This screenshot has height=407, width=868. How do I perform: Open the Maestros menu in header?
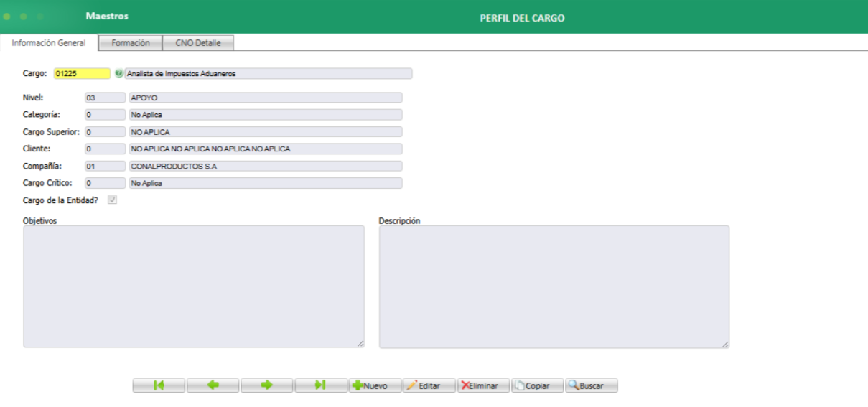tap(107, 16)
